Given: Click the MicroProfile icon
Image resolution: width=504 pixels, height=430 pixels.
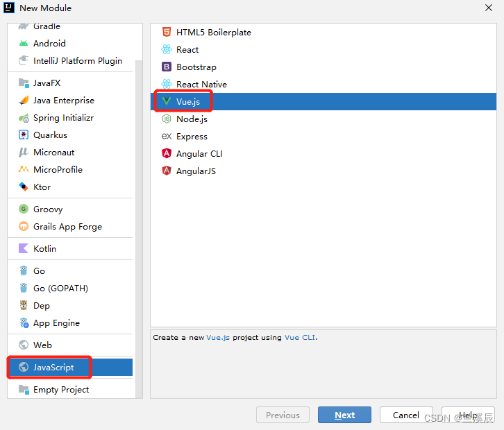Looking at the screenshot, I should 24,169.
